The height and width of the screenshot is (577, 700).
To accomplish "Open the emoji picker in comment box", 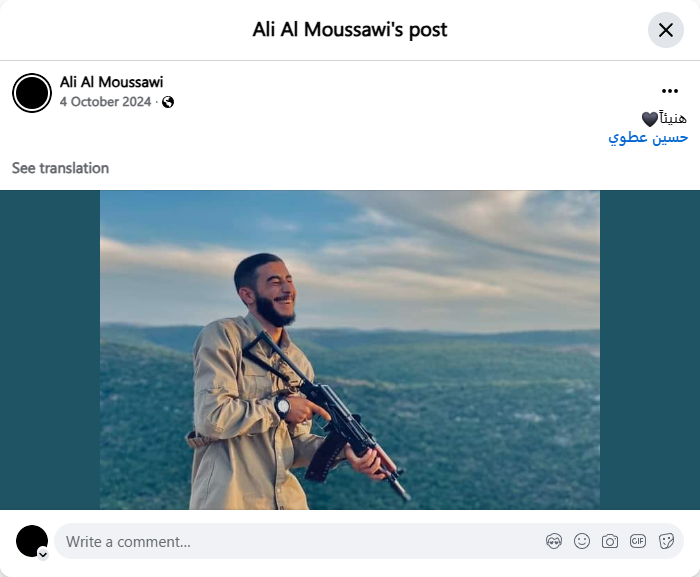I will click(x=582, y=541).
